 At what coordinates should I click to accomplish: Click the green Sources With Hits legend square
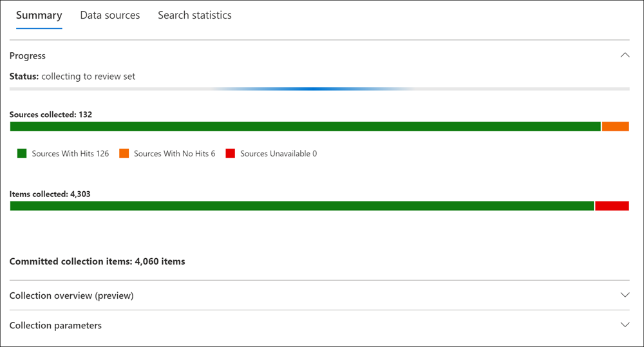coord(22,153)
